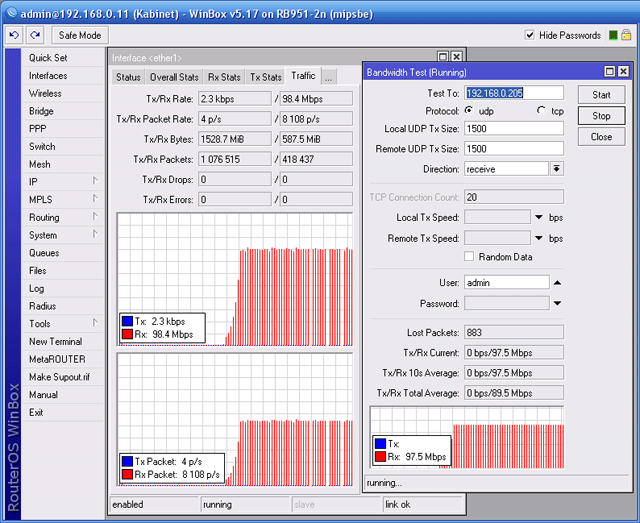Click 'link ok' status bar entry
The width and height of the screenshot is (640, 523).
tap(422, 504)
